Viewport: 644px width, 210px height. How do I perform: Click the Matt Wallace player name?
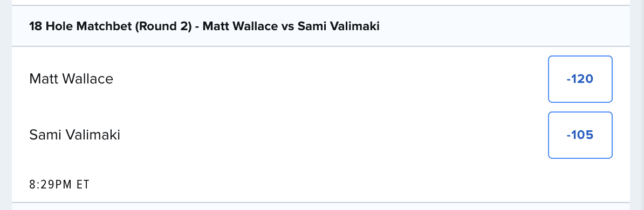71,79
